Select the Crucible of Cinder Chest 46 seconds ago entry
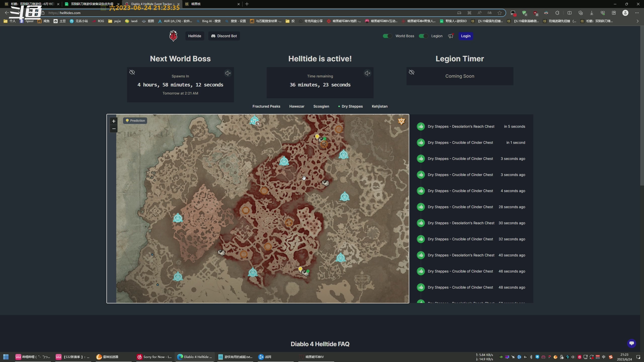The height and width of the screenshot is (362, 644). (471, 271)
